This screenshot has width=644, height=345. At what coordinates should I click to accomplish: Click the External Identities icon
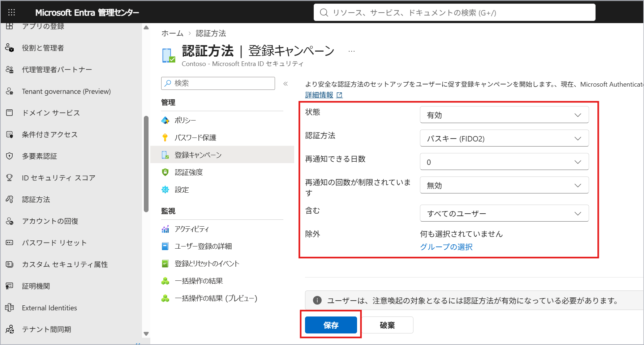10,307
